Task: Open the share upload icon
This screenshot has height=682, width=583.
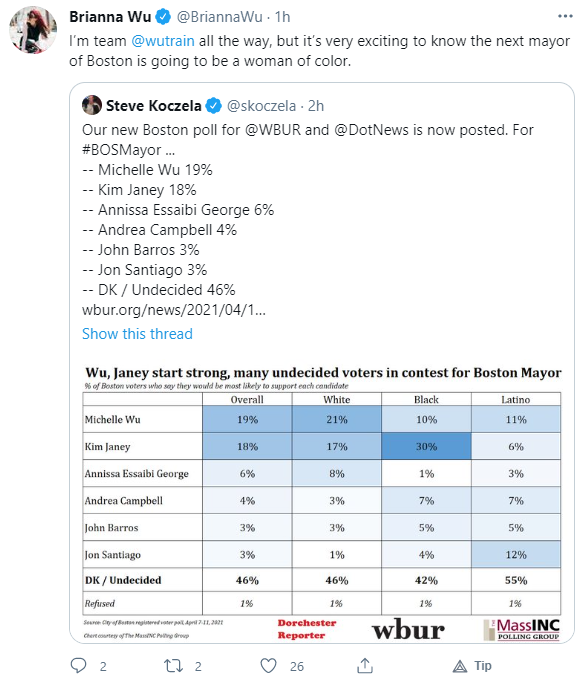Action: point(365,665)
